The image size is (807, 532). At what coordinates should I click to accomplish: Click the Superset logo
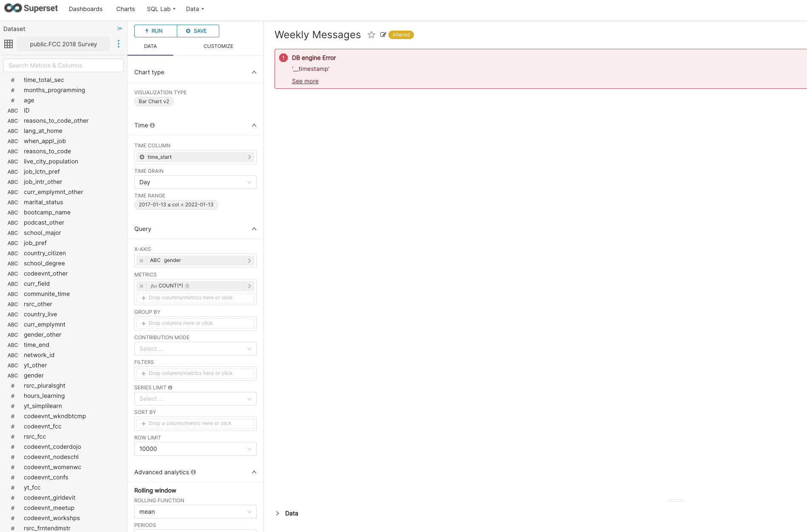tap(31, 8)
